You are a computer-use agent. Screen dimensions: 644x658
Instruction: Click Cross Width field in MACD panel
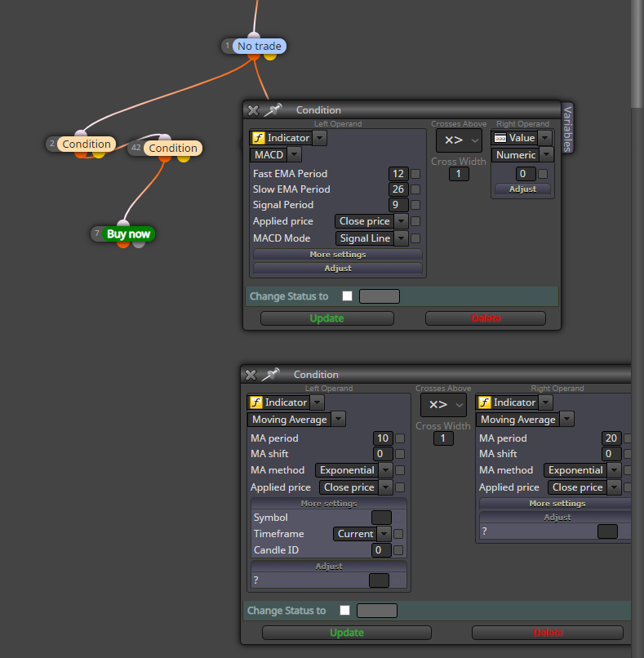click(x=459, y=174)
